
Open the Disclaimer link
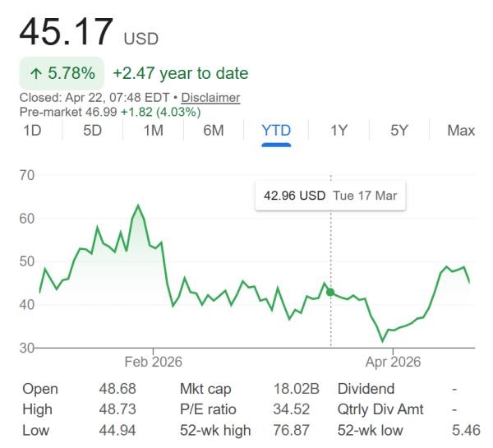[x=210, y=98]
